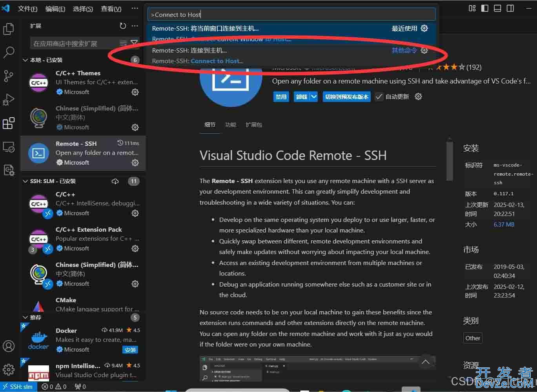Manage C/C++ Extension Pack gear
The height and width of the screenshot is (392, 537).
pyautogui.click(x=135, y=249)
